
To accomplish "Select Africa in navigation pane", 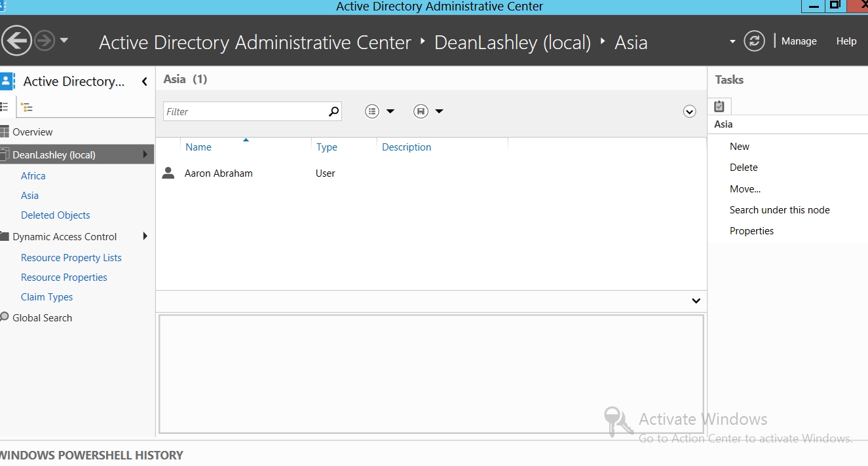I will (x=33, y=176).
